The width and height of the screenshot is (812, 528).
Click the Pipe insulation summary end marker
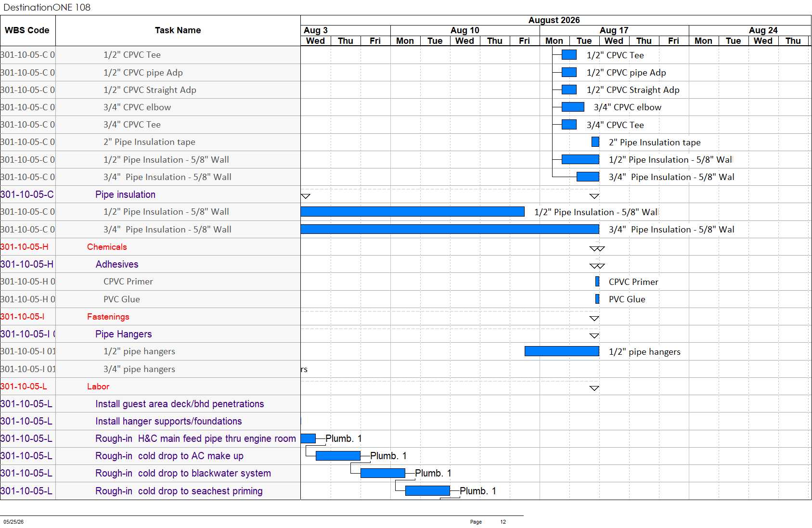(594, 196)
